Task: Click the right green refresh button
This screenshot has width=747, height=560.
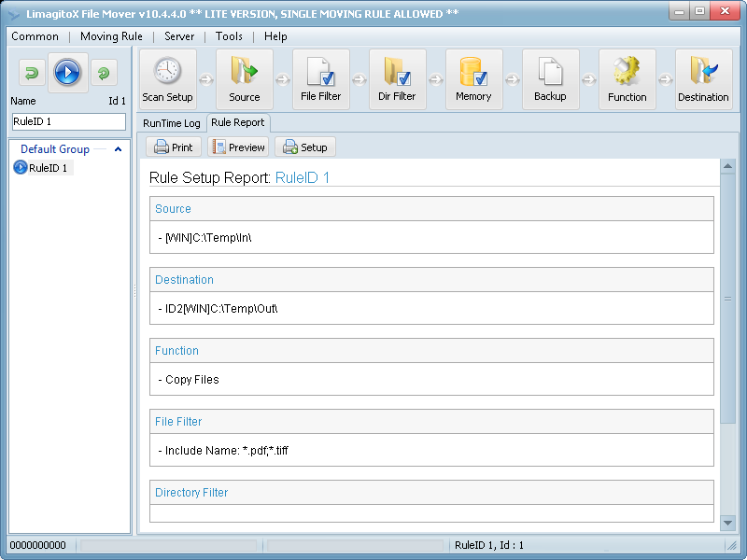Action: tap(104, 73)
